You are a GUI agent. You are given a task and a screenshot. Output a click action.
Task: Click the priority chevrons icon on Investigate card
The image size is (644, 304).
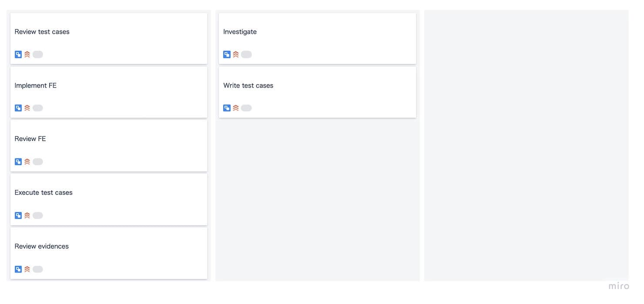tap(236, 54)
